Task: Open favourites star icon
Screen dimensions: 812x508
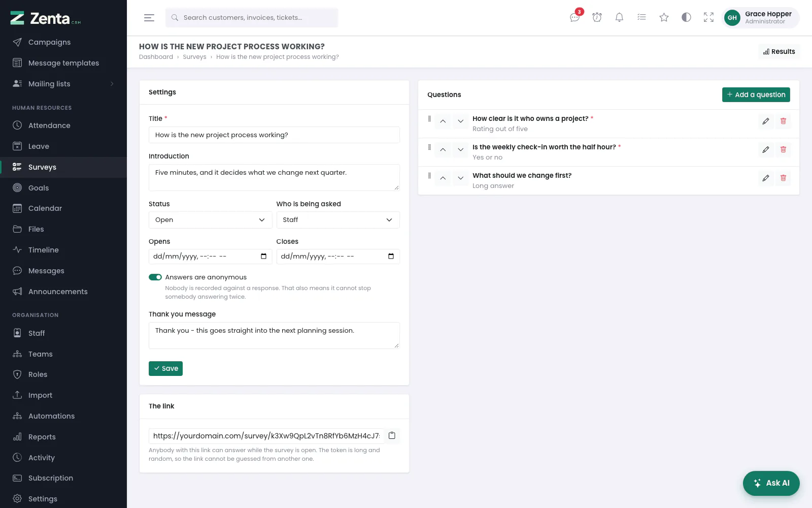Action: tap(664, 17)
